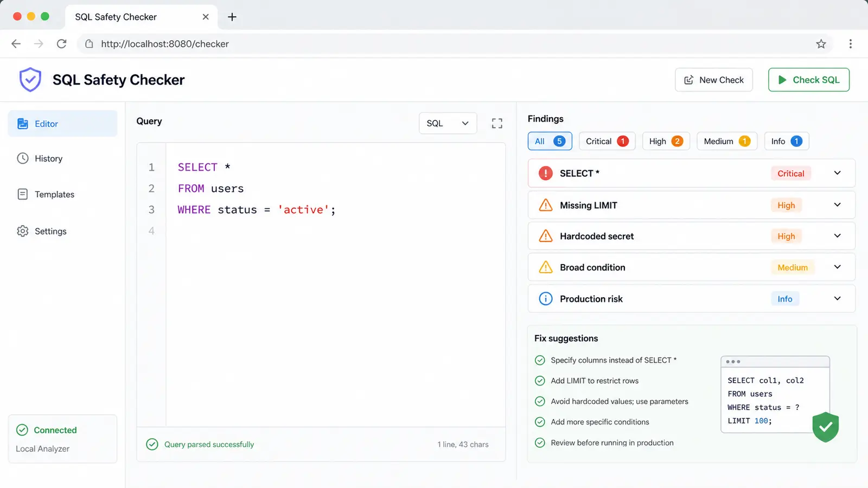Image resolution: width=868 pixels, height=488 pixels.
Task: Click the red critical alert icon on SELECT *
Action: [545, 174]
